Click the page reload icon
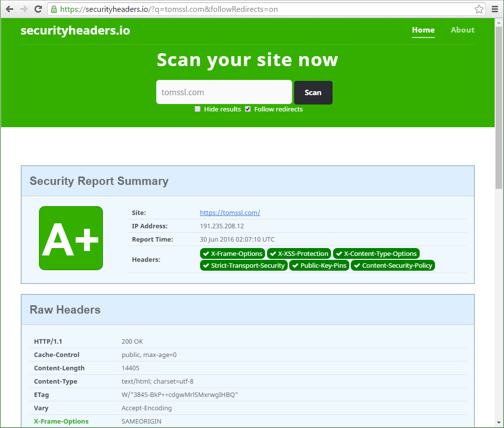This screenshot has height=428, width=504. pos(38,8)
